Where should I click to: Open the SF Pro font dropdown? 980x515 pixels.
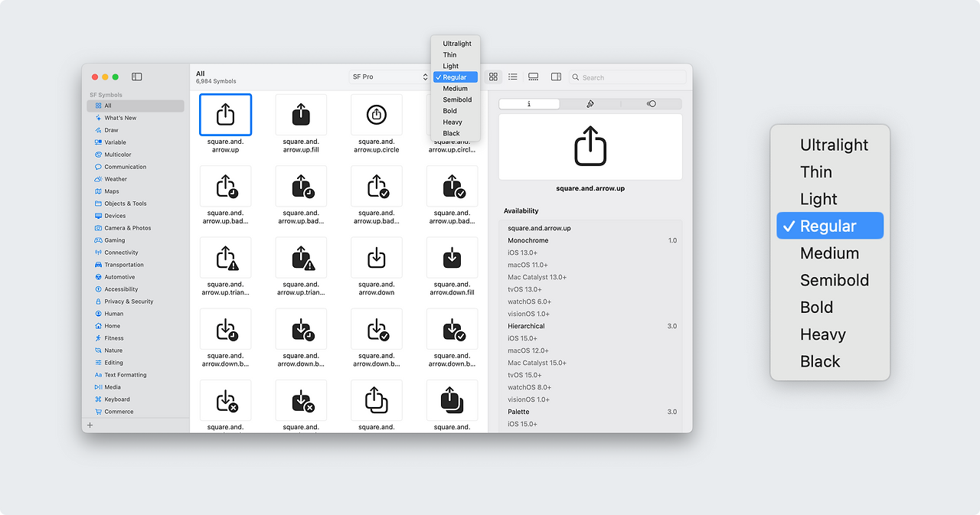(x=390, y=77)
